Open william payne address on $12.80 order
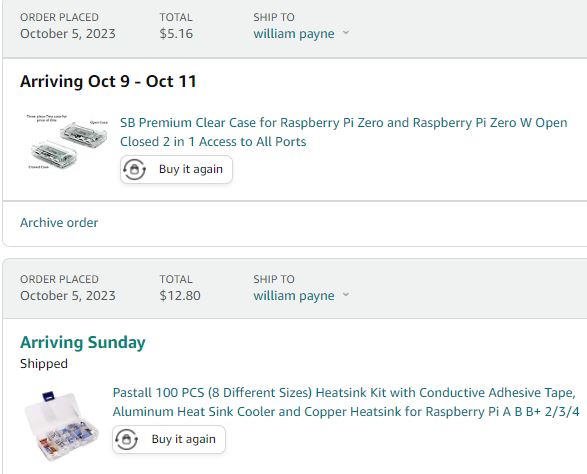The image size is (587, 474). (294, 296)
